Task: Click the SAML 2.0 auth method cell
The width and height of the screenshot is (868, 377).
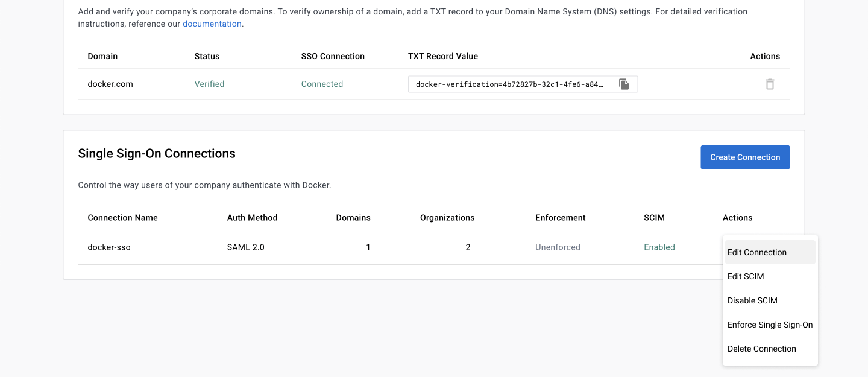Action: (246, 247)
